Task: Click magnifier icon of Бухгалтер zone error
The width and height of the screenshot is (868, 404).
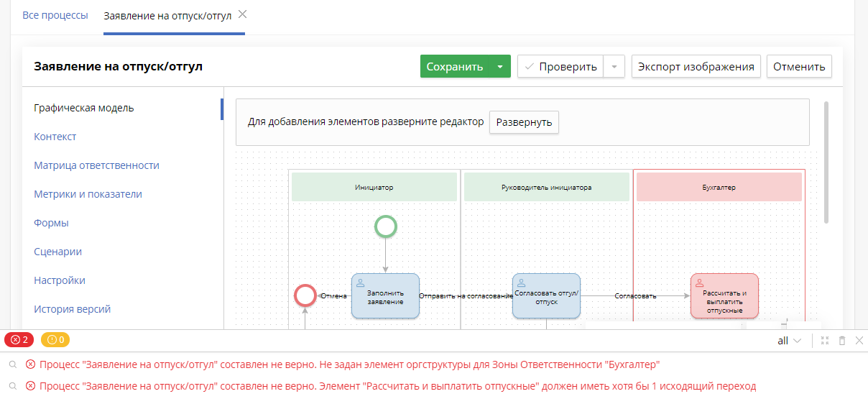Action: [x=12, y=364]
